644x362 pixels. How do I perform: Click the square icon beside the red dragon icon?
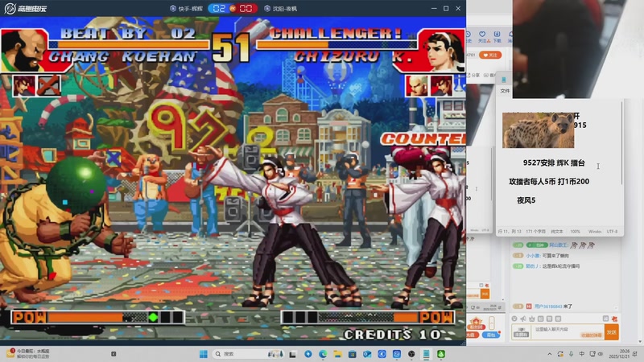[x=605, y=319]
